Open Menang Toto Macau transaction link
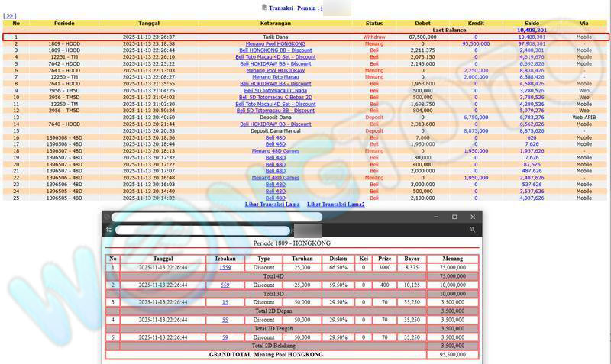Screen dimensions: 611x364 pos(276,77)
